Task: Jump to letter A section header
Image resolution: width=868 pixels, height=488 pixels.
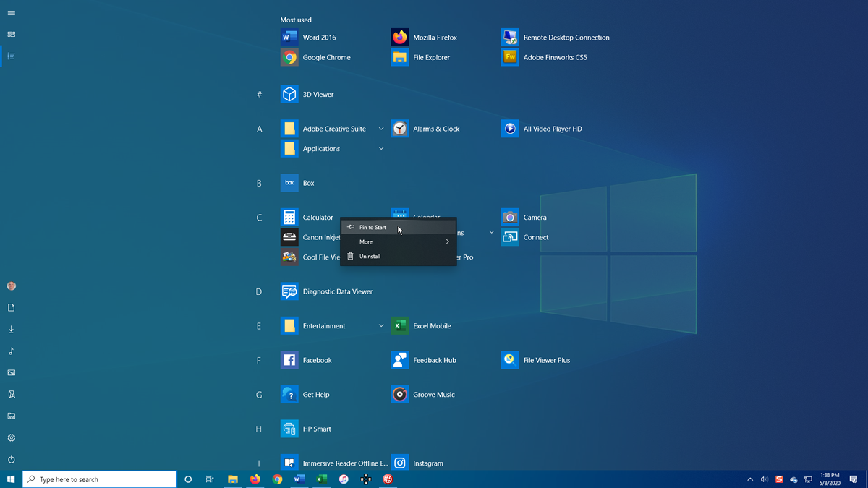Action: point(260,129)
